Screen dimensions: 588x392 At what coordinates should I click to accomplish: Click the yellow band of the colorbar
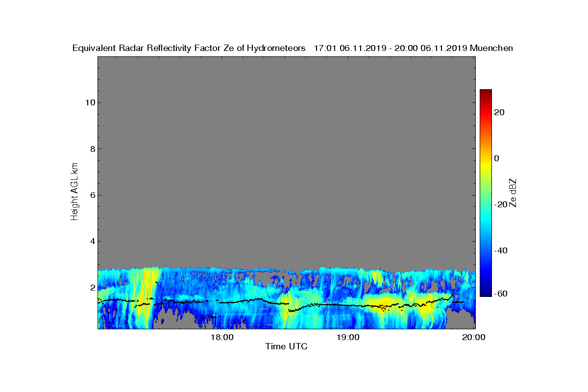tap(486, 164)
